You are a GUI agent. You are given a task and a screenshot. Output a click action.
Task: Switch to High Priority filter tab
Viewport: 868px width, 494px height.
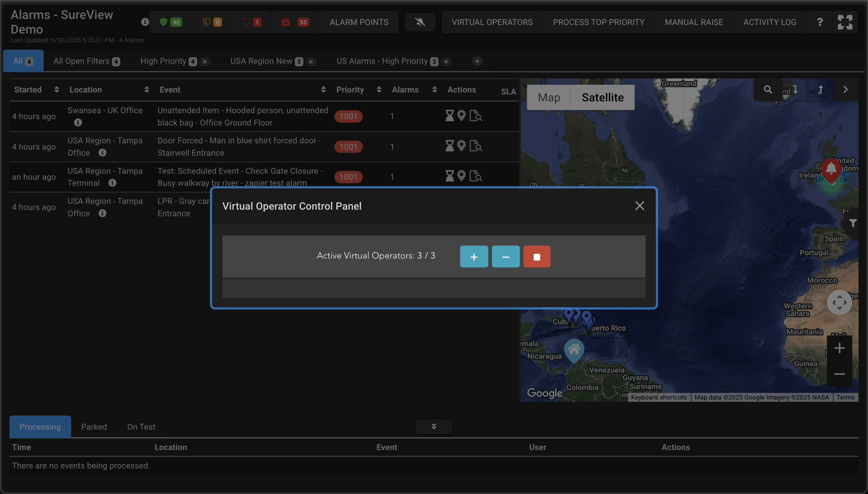pos(168,61)
